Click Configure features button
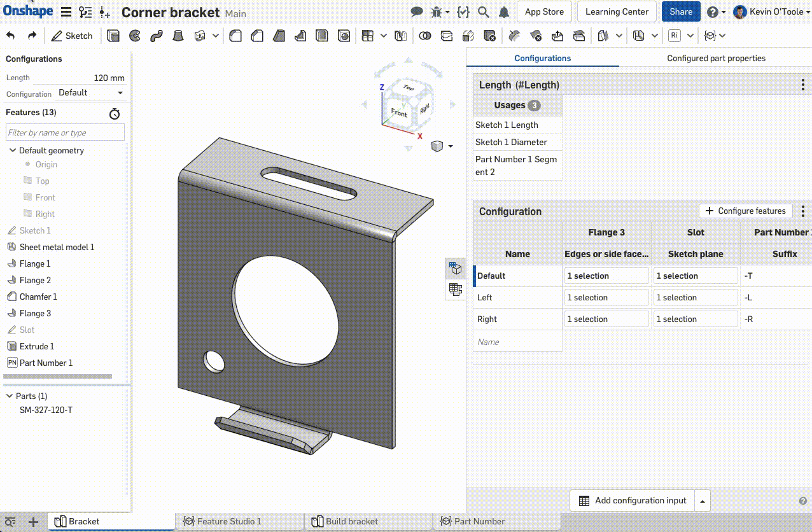The height and width of the screenshot is (532, 812). click(746, 211)
